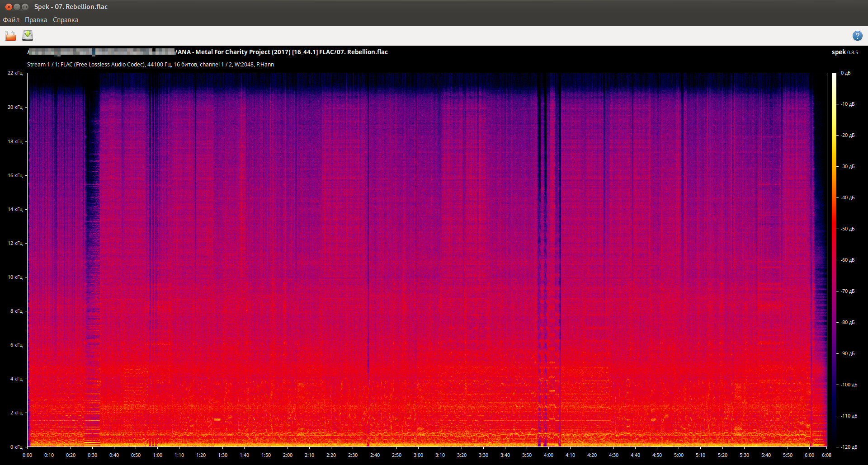
Task: Click the dB color gradient scale bar
Action: [834, 260]
